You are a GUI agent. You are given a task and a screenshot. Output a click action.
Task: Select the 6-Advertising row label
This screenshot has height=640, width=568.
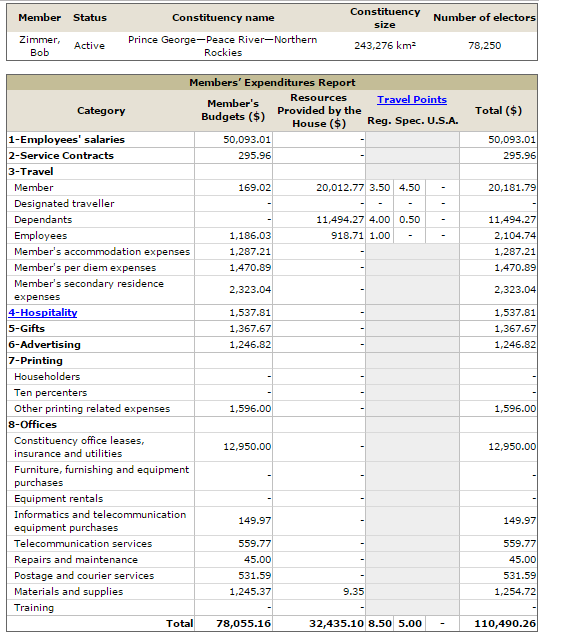tap(45, 345)
